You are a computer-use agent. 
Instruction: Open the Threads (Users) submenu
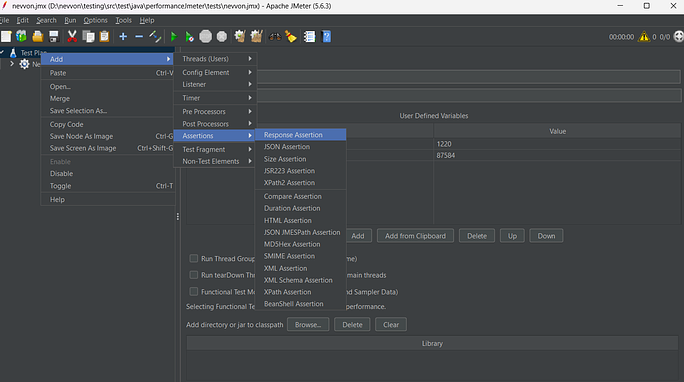(x=215, y=59)
